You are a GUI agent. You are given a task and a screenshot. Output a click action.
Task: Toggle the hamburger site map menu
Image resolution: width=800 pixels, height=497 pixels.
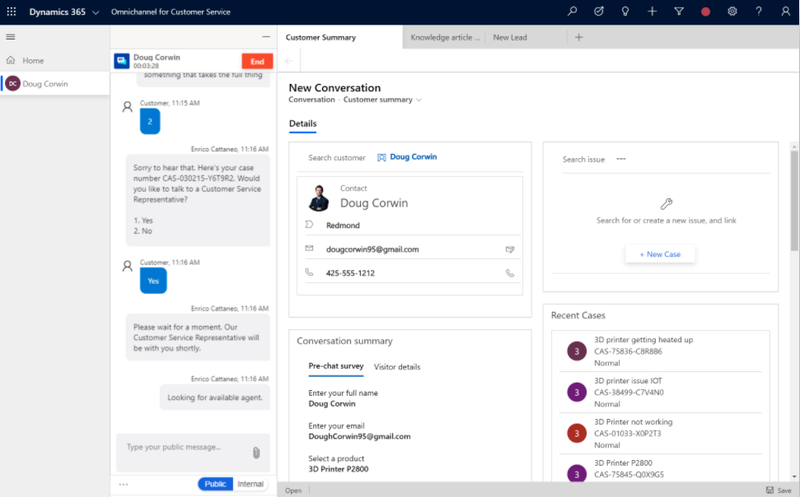[x=10, y=37]
